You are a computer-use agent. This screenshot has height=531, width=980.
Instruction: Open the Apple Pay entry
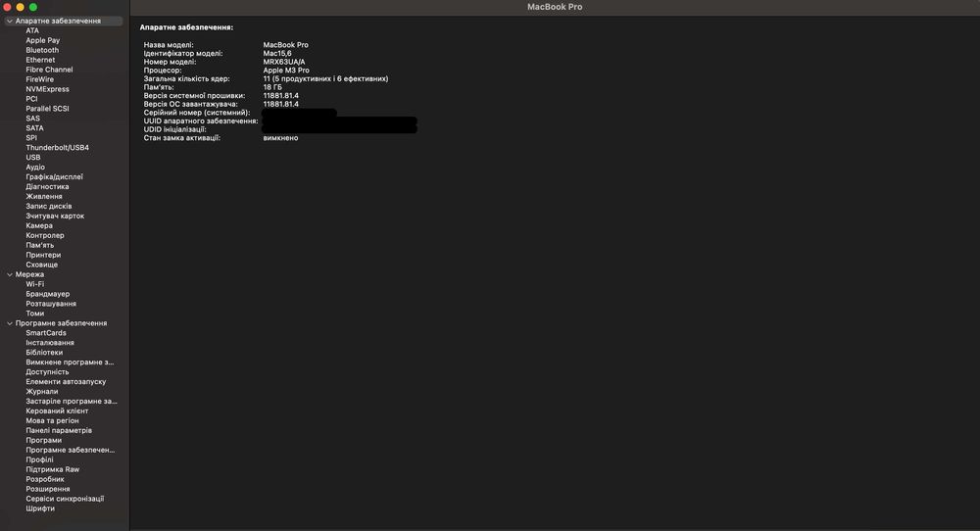click(43, 40)
